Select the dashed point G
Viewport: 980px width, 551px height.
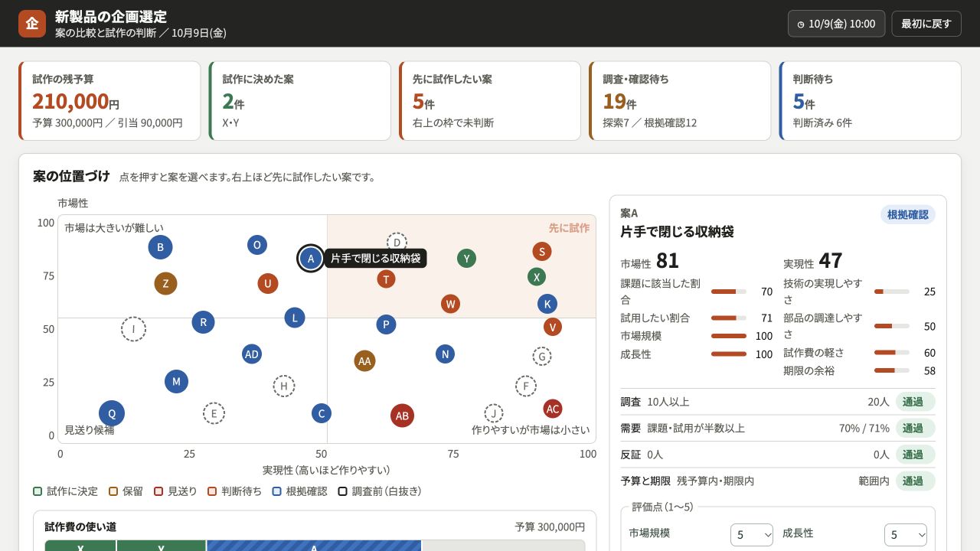[x=542, y=357]
